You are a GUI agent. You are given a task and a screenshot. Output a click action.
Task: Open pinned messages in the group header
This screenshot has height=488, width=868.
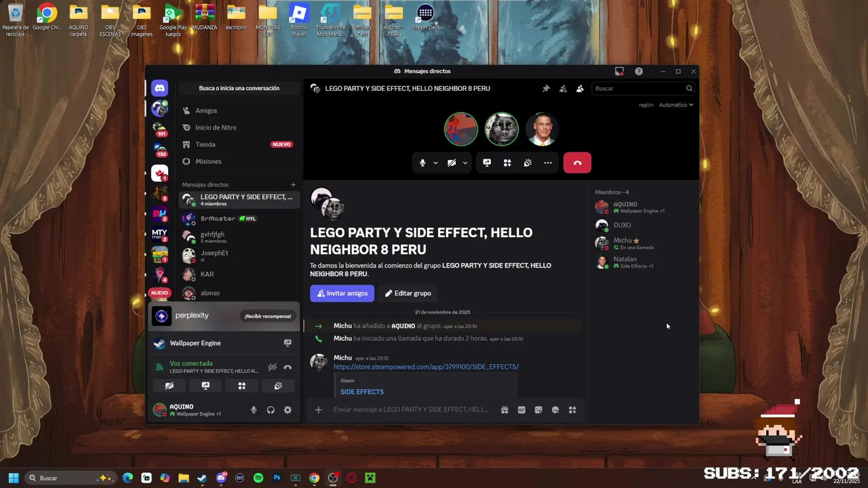(x=546, y=89)
